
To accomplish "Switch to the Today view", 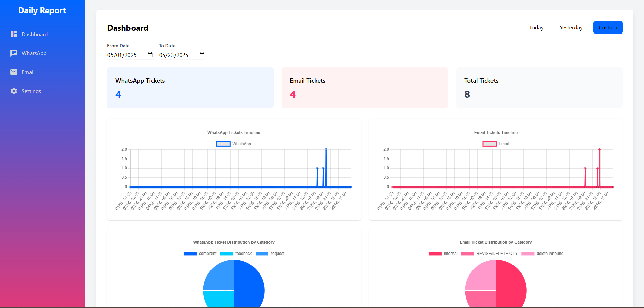I will 536,27.
